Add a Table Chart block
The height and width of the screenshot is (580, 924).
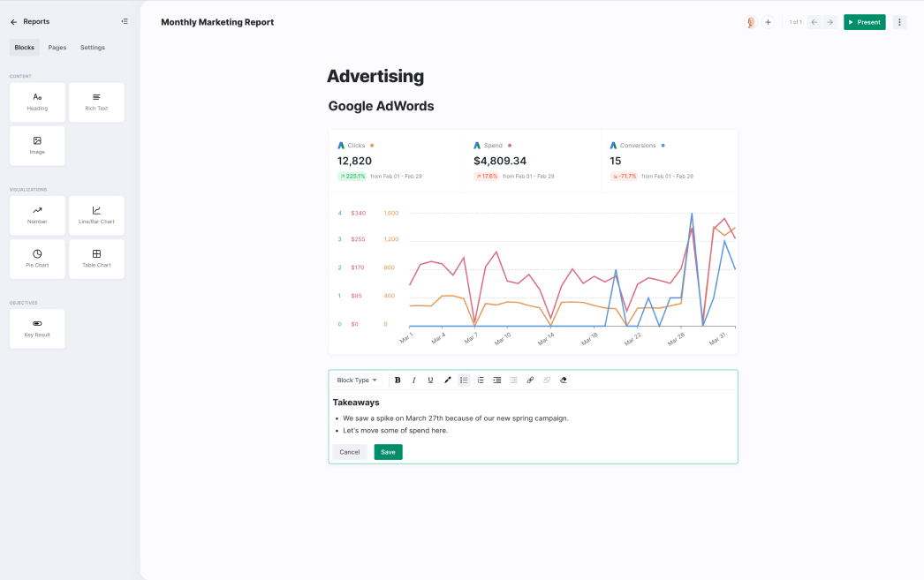96,259
